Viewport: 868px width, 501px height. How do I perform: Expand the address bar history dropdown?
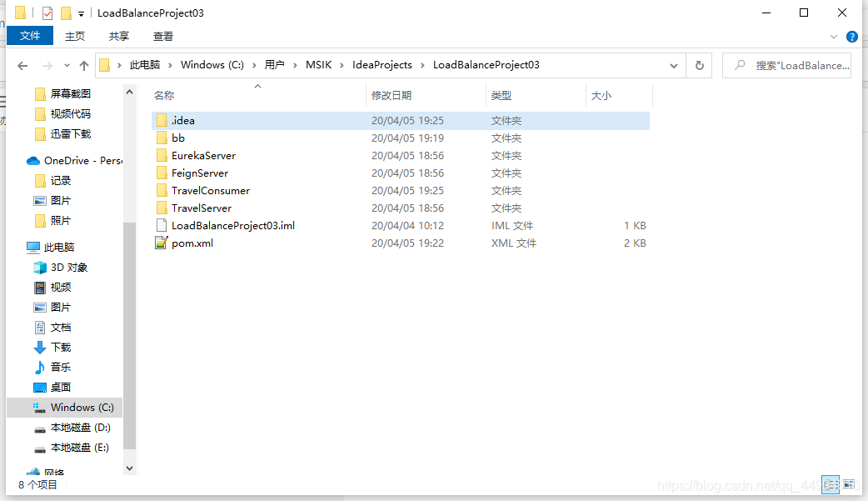[x=674, y=65]
